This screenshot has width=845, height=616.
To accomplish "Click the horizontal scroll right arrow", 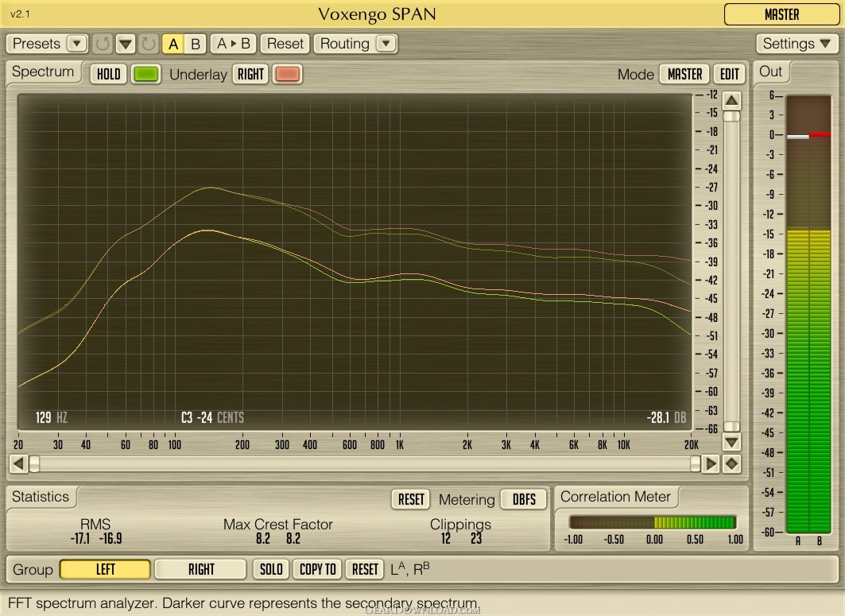I will point(711,463).
